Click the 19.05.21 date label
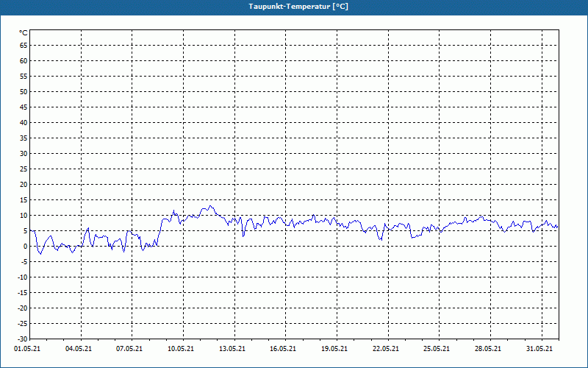Viewport: 588px width, 368px height. point(334,349)
